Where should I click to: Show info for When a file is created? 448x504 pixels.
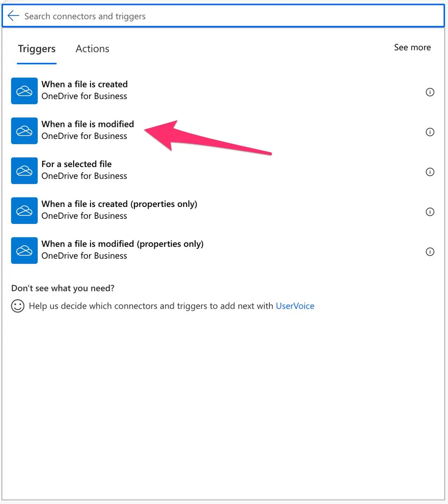click(x=430, y=92)
